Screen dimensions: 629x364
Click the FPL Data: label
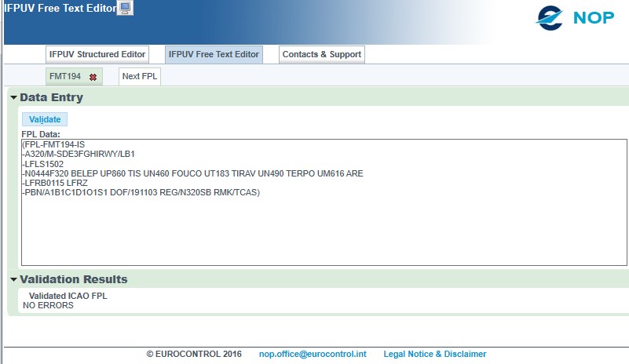click(x=41, y=134)
